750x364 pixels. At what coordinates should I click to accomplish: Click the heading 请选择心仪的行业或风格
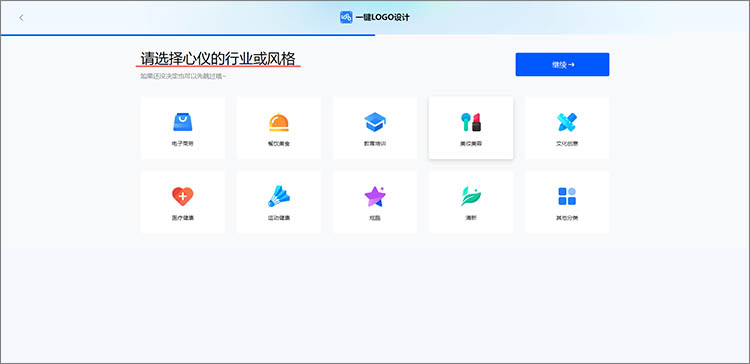click(x=218, y=59)
